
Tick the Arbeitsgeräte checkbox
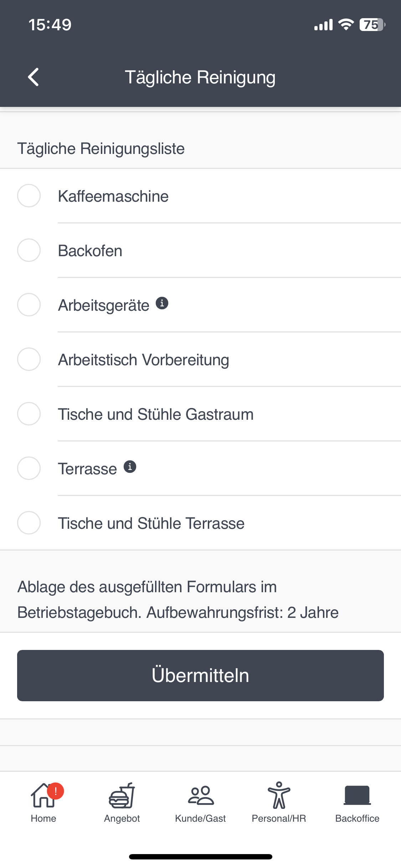point(29,305)
